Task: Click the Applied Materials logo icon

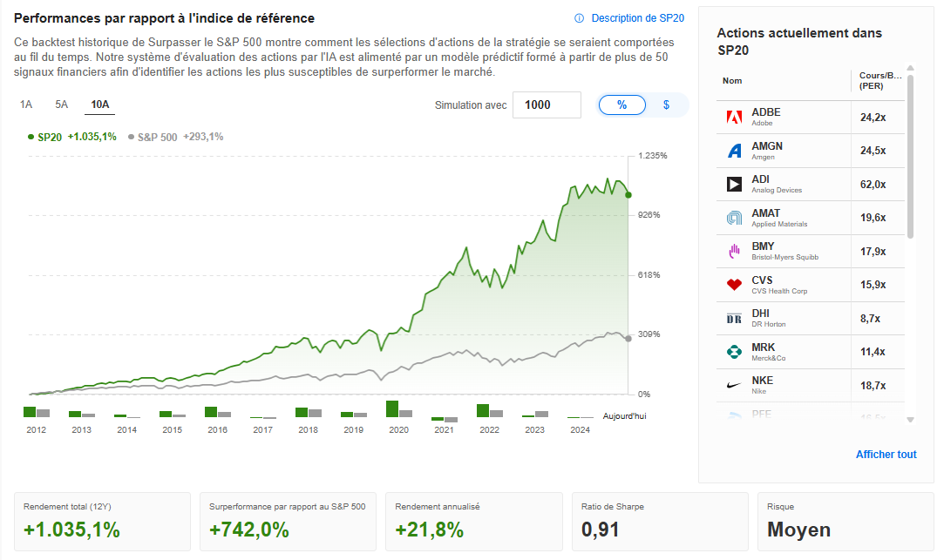Action: [x=734, y=218]
